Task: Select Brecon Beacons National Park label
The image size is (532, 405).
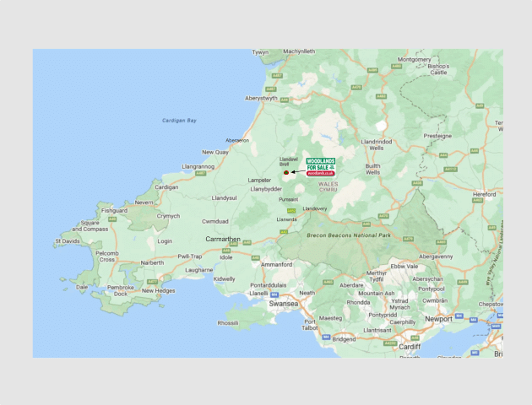Action: 349,235
